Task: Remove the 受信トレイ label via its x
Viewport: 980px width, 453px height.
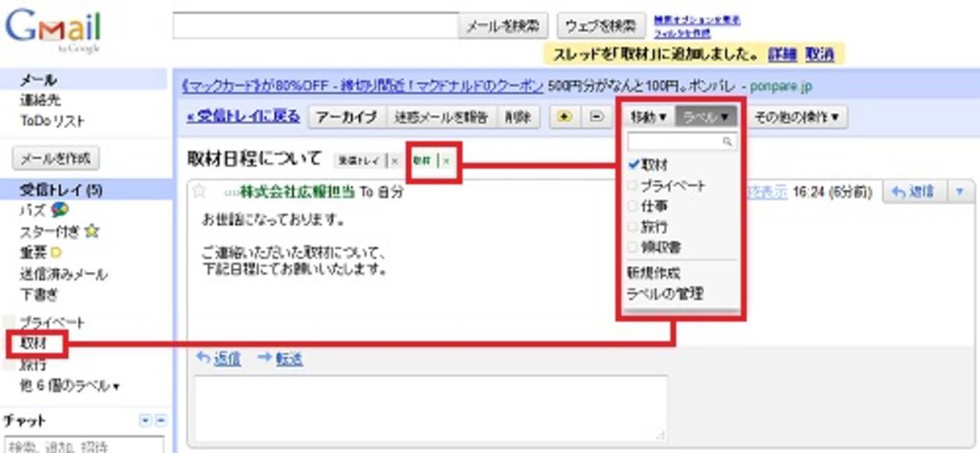Action: [x=395, y=160]
